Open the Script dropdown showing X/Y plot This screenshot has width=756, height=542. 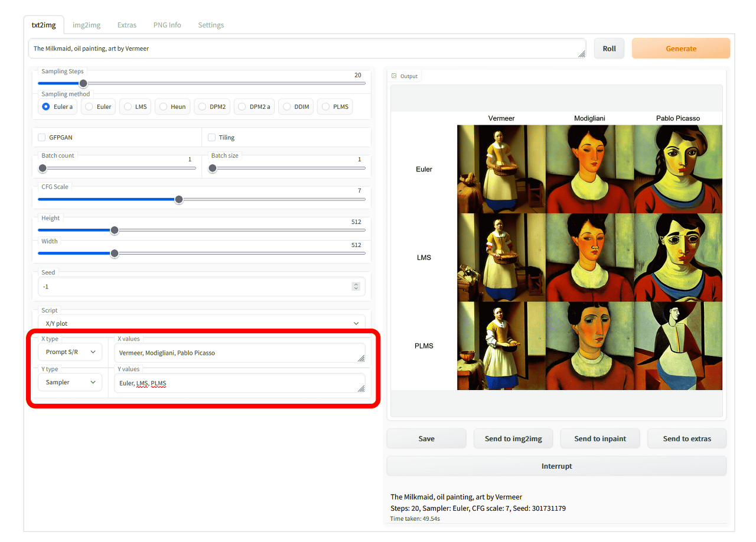pos(201,323)
